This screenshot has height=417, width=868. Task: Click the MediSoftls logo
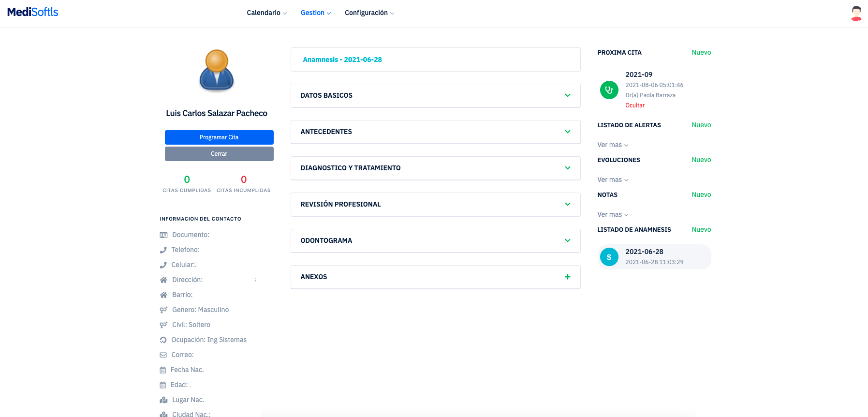33,12
